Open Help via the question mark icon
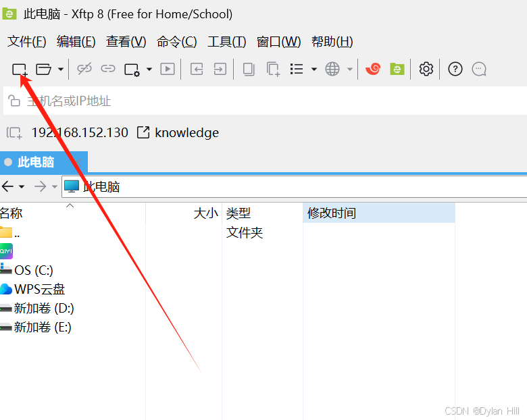The height and width of the screenshot is (420, 527). (x=455, y=69)
